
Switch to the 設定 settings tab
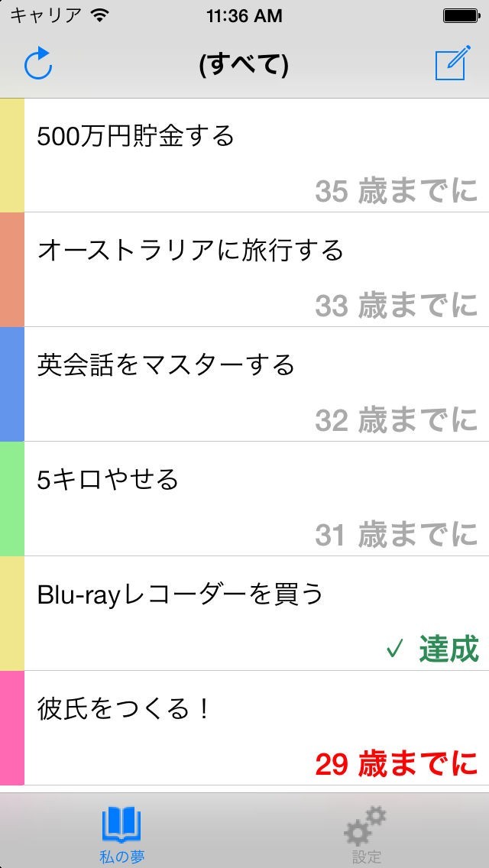coord(366,834)
